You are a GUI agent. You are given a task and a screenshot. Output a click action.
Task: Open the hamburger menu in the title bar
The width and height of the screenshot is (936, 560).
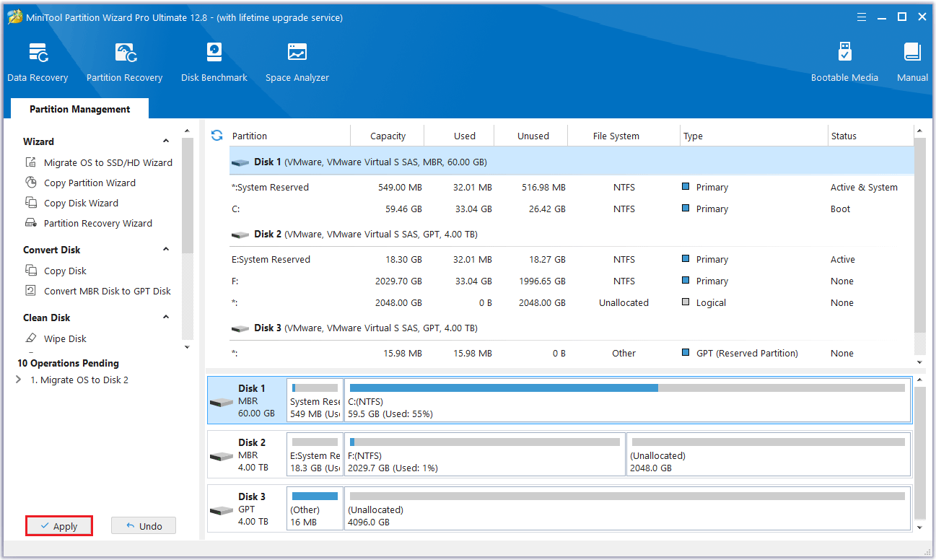[861, 17]
